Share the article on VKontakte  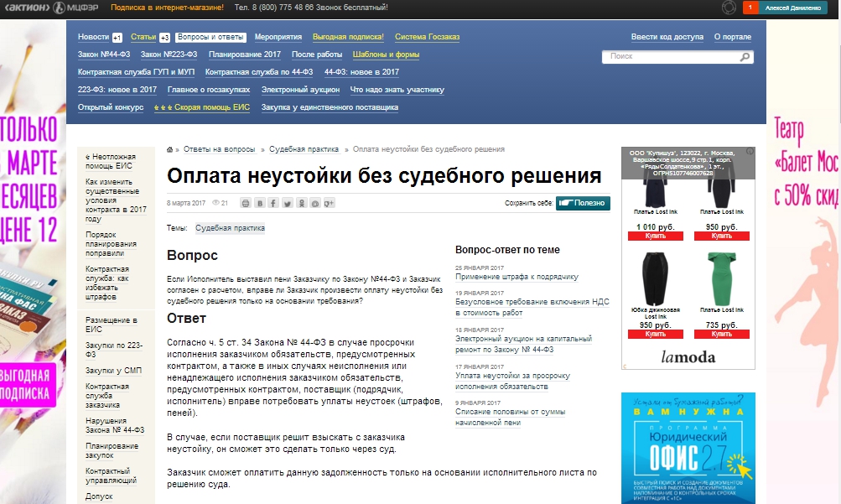[260, 203]
